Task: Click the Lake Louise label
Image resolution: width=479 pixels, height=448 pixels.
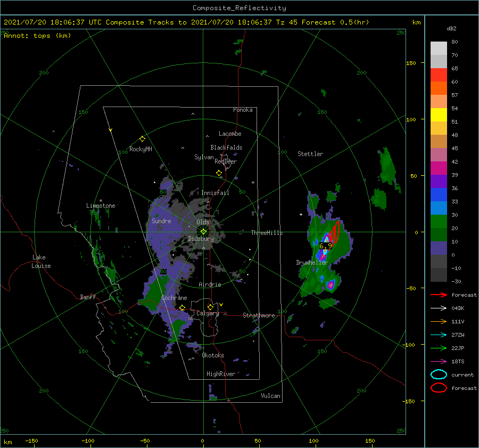Action: (41, 262)
